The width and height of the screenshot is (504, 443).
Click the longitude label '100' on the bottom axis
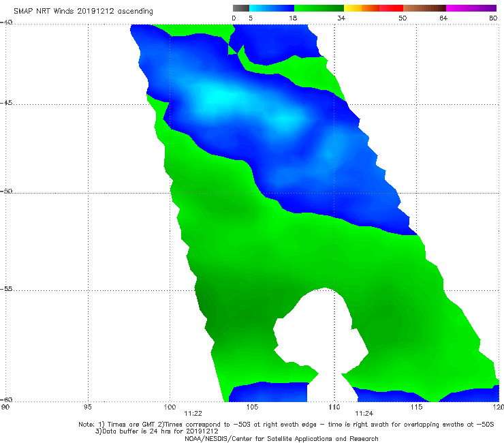coord(170,407)
